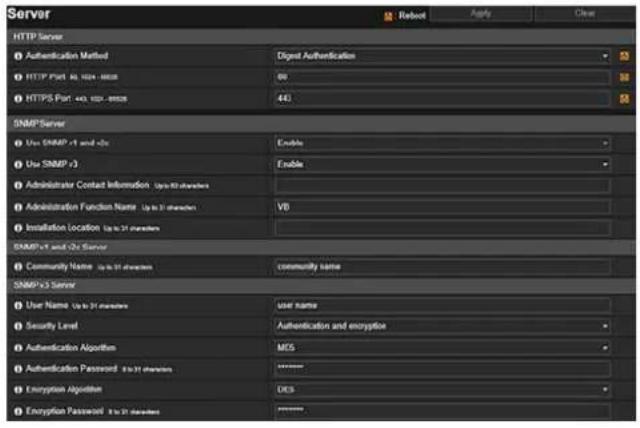640x428 pixels.
Task: Click reboot-required icon beside HTTPS Port
Action: (624, 99)
